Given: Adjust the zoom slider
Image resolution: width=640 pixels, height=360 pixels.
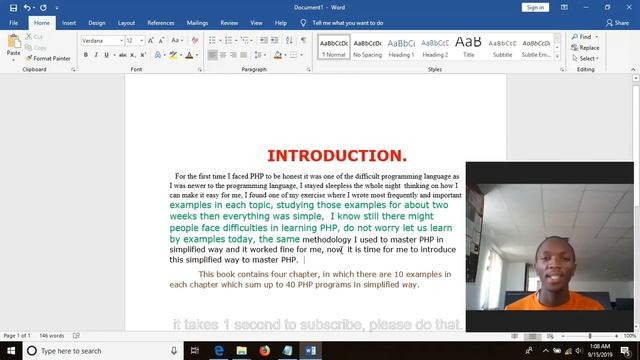Looking at the screenshot, I should click(590, 336).
